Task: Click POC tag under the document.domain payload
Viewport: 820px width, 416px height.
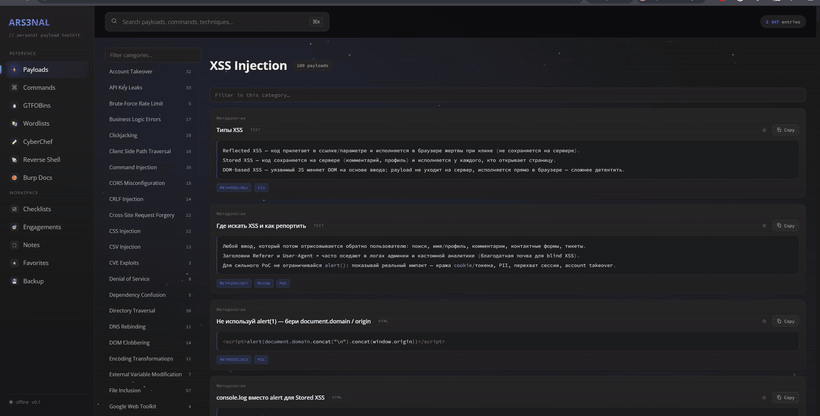Action: tap(261, 360)
